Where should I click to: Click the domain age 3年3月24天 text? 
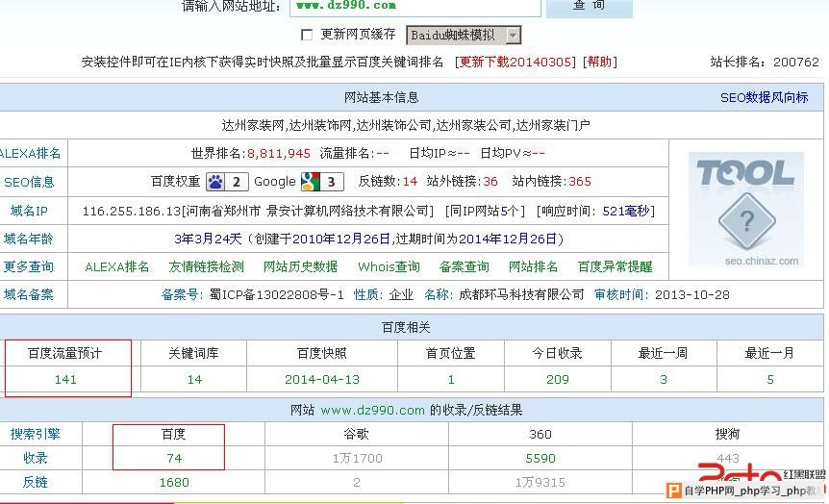click(x=208, y=239)
